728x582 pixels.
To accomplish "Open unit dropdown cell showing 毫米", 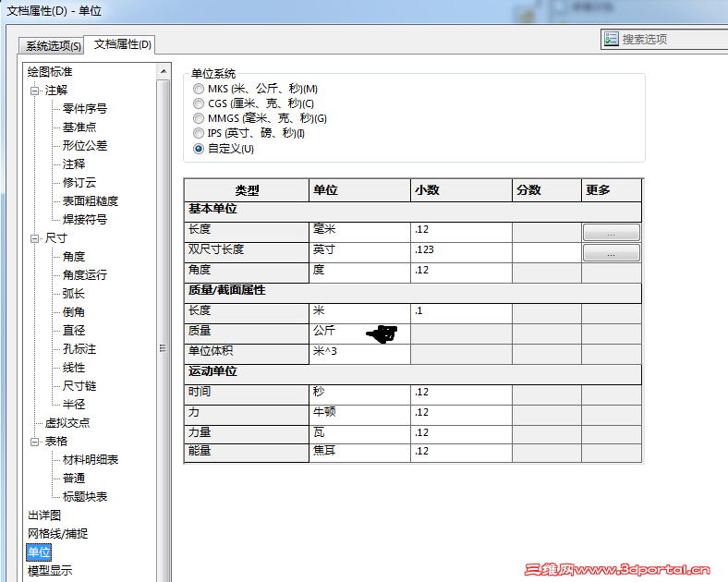I will pyautogui.click(x=359, y=233).
